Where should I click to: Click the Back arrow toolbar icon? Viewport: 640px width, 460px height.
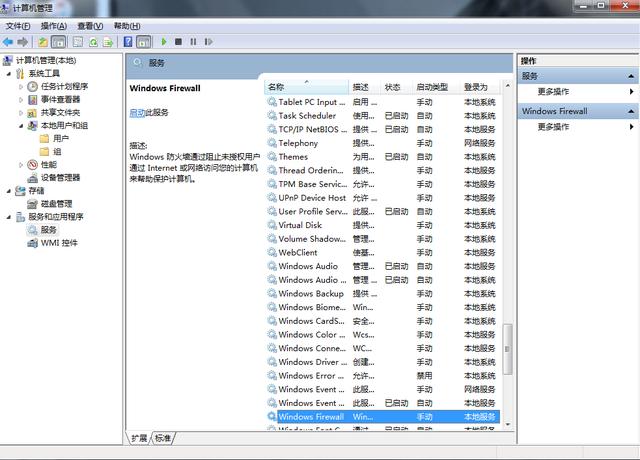pyautogui.click(x=8, y=42)
